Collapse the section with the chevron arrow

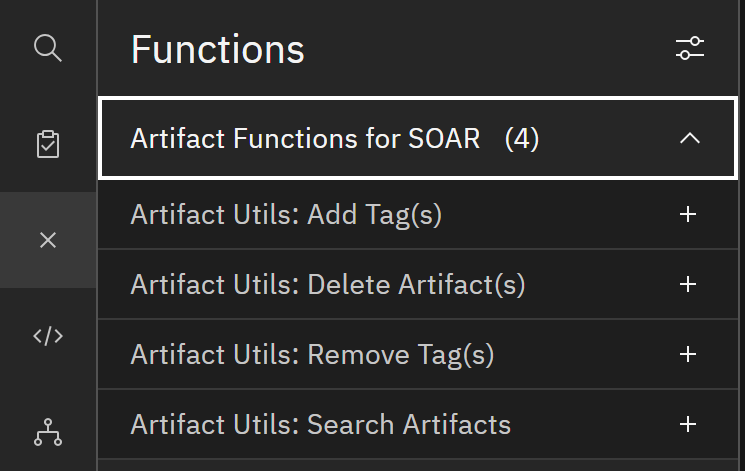(689, 138)
